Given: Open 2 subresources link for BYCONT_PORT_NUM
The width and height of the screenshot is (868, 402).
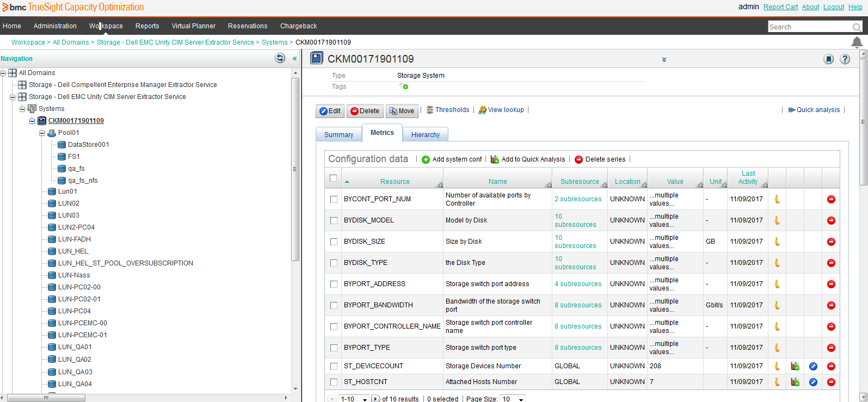Looking at the screenshot, I should coord(578,199).
